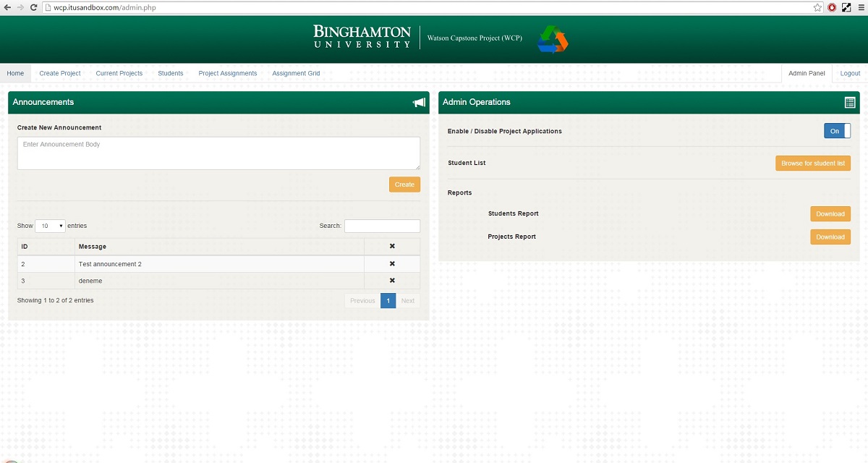Click the Create announcement button

pos(404,184)
